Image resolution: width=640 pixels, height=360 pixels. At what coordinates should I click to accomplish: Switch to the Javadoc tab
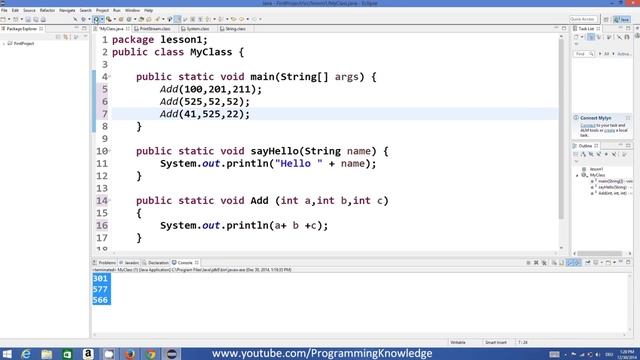(x=129, y=263)
